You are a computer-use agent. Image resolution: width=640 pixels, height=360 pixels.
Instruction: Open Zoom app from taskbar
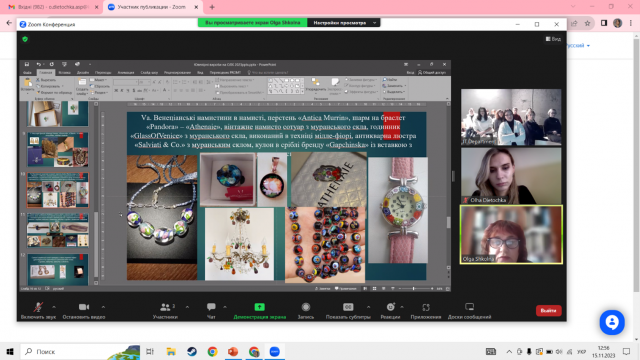click(275, 351)
